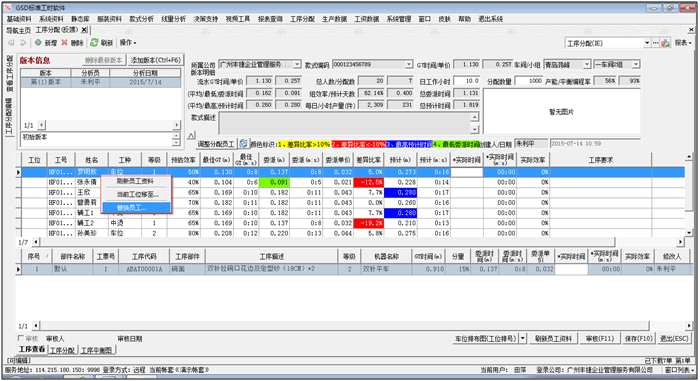Click the 款式描述 text area
This screenshot has width=700, height=381.
tap(345, 123)
